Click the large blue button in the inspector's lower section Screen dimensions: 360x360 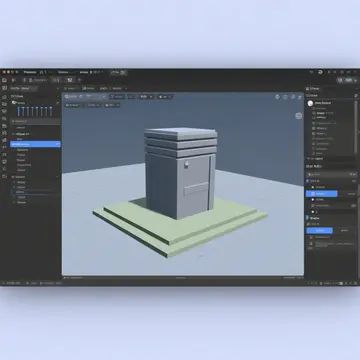pos(319,231)
